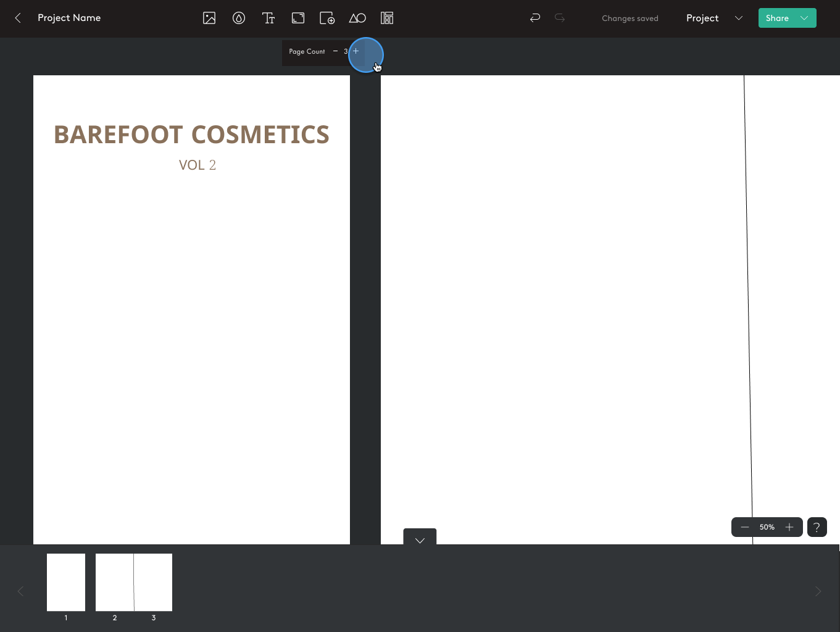The image size is (840, 632).
Task: Choose the Text tool
Action: (268, 18)
